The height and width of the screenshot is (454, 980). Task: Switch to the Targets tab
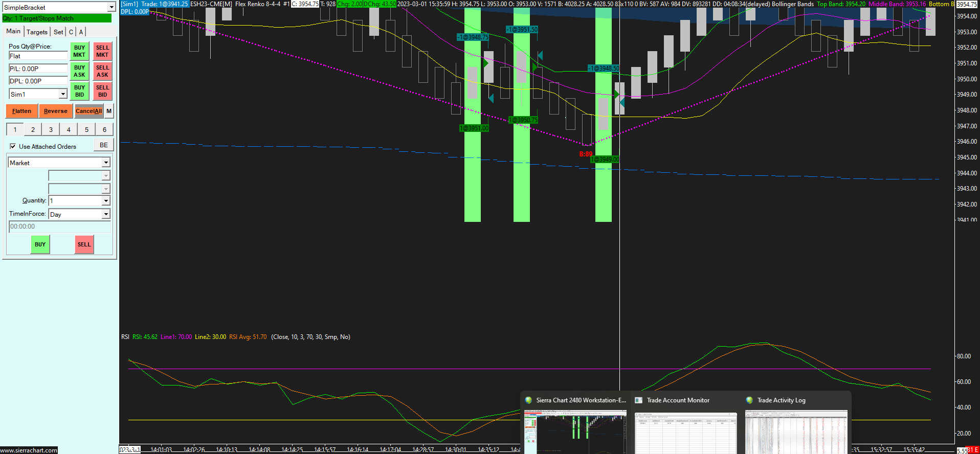(37, 32)
